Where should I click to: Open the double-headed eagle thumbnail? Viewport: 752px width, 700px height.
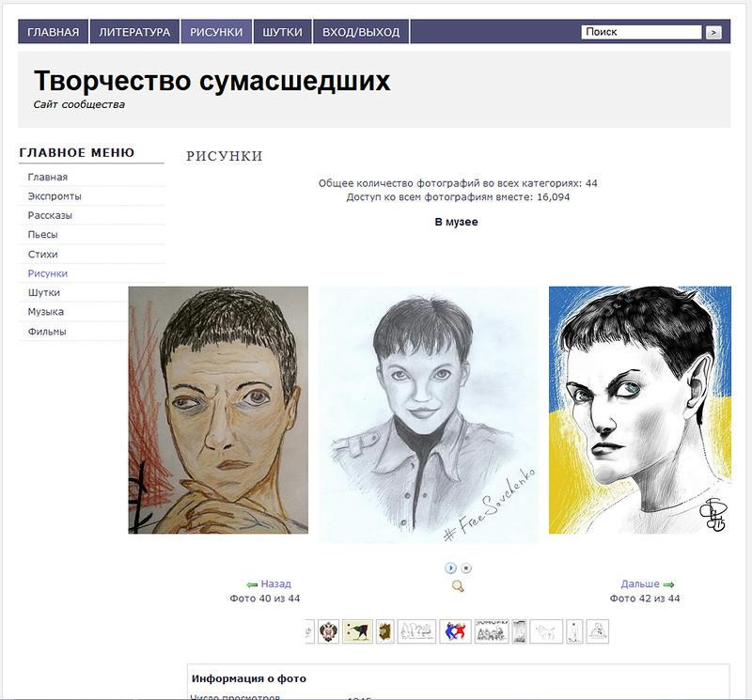[328, 631]
